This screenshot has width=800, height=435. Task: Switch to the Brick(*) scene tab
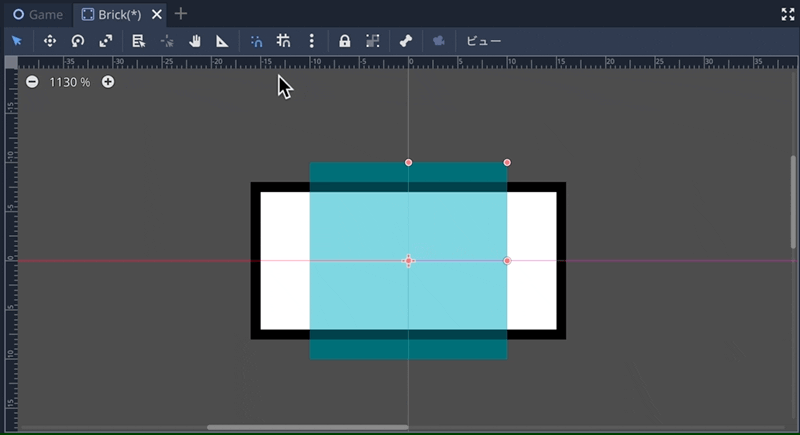point(111,14)
